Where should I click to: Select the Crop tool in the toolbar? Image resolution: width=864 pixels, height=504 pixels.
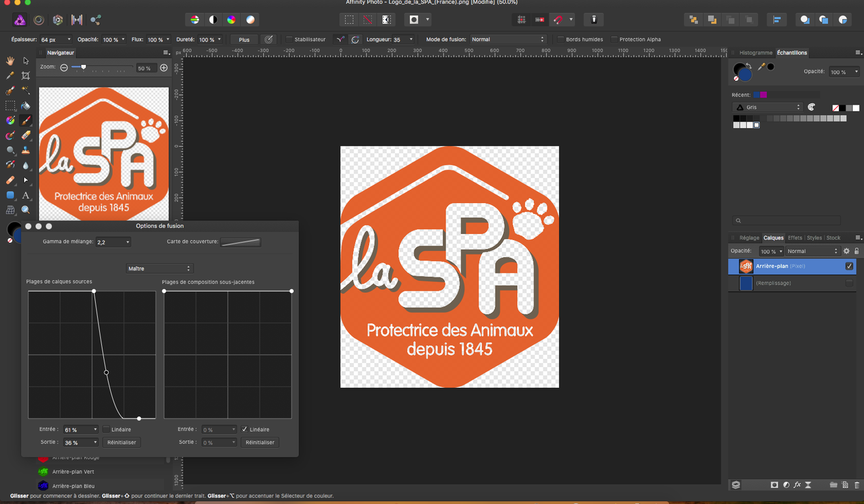point(26,76)
